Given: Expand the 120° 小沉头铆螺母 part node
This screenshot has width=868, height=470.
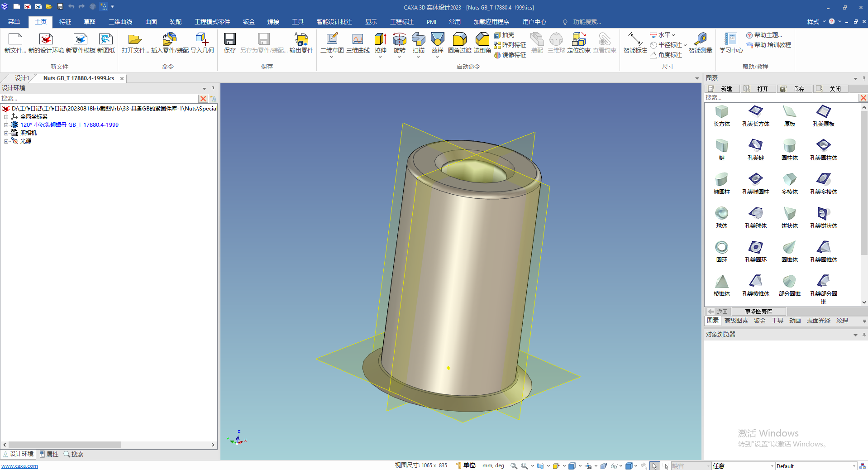Looking at the screenshot, I should 6,125.
